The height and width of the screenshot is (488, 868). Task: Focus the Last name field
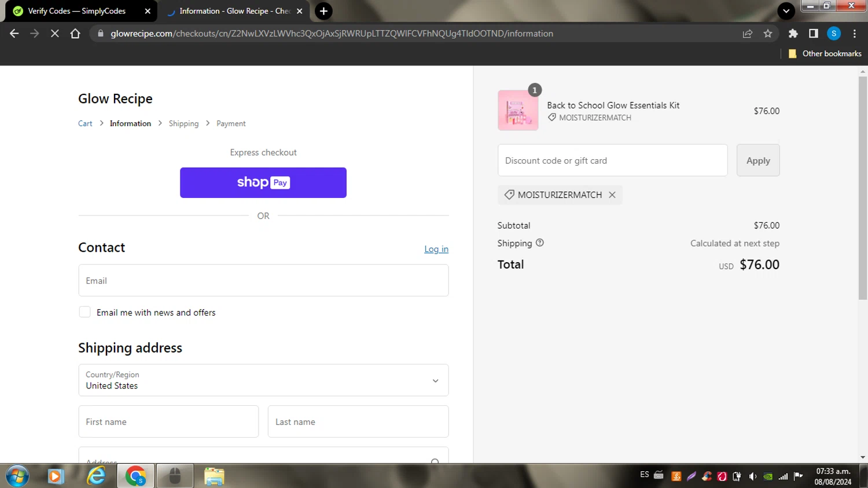coord(358,421)
